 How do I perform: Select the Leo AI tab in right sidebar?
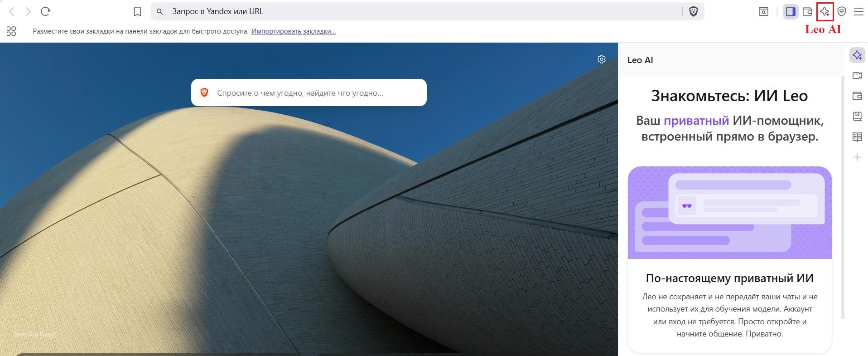[857, 55]
